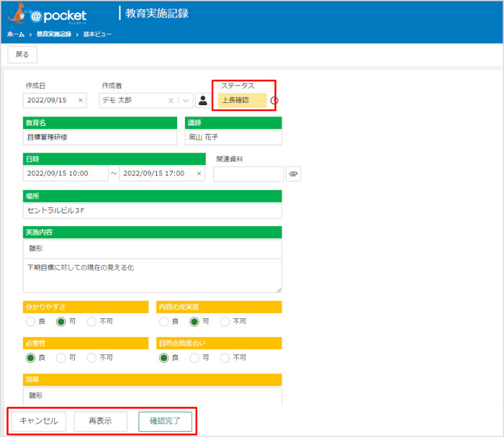Click the 上長確認 status field
504x437 pixels.
[x=243, y=100]
